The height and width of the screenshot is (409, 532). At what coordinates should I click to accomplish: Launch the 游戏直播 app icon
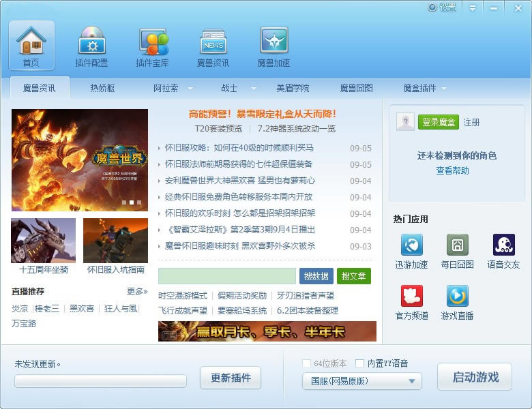pyautogui.click(x=458, y=296)
